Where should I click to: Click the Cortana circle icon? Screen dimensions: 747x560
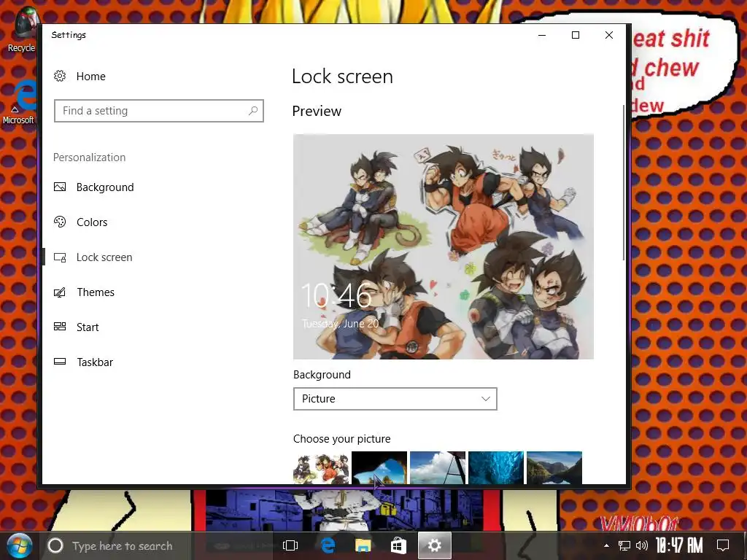(55, 545)
